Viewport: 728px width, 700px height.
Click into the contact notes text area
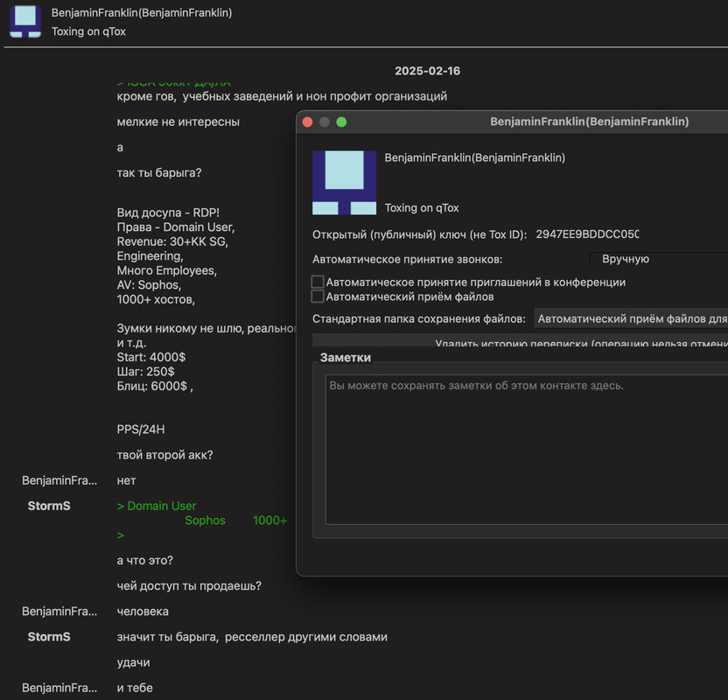pyautogui.click(x=527, y=450)
